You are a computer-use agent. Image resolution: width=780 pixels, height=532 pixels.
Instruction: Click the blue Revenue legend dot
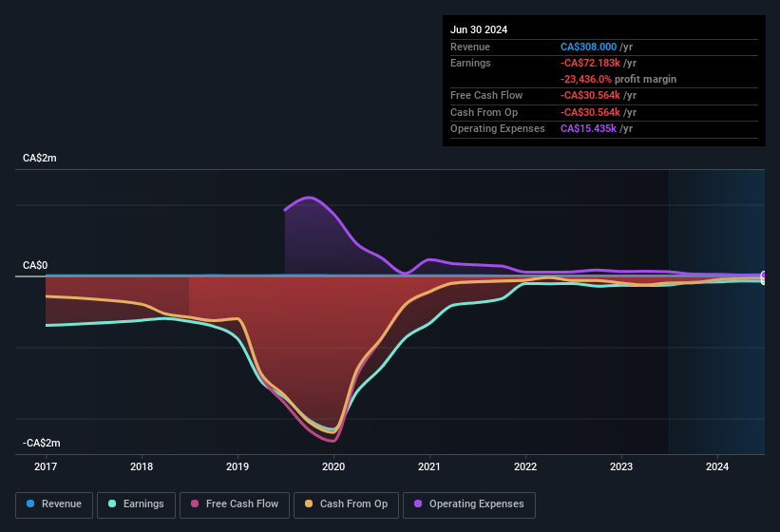point(30,503)
